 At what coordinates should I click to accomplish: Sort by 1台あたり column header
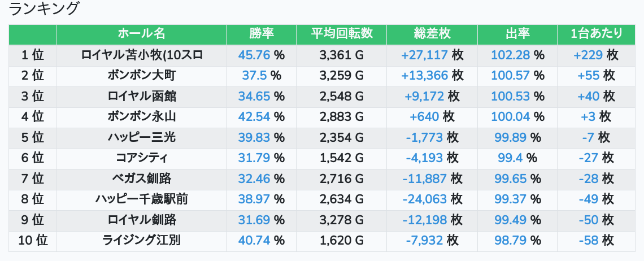click(596, 33)
